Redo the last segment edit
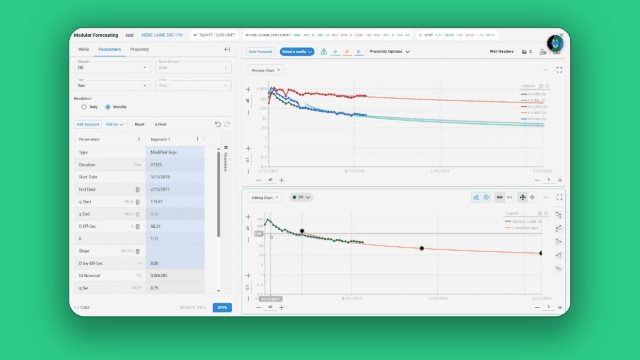Image resolution: width=640 pixels, height=360 pixels. (227, 124)
